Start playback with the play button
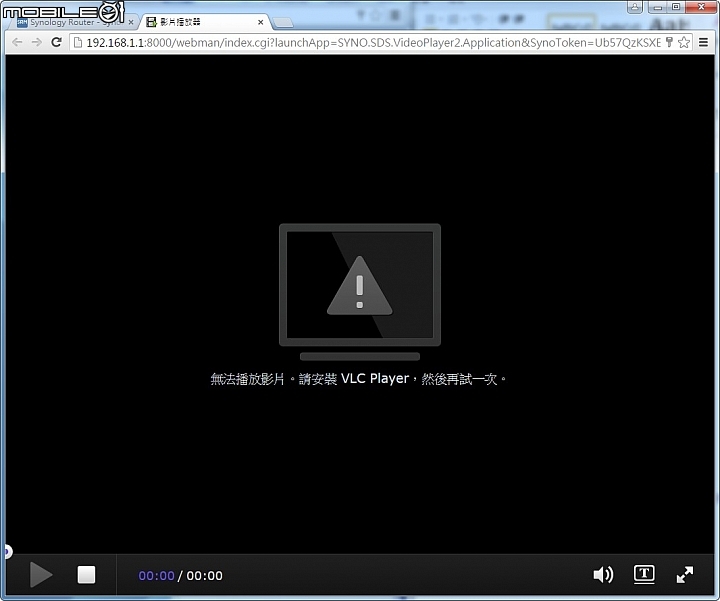This screenshot has height=601, width=720. 41,574
